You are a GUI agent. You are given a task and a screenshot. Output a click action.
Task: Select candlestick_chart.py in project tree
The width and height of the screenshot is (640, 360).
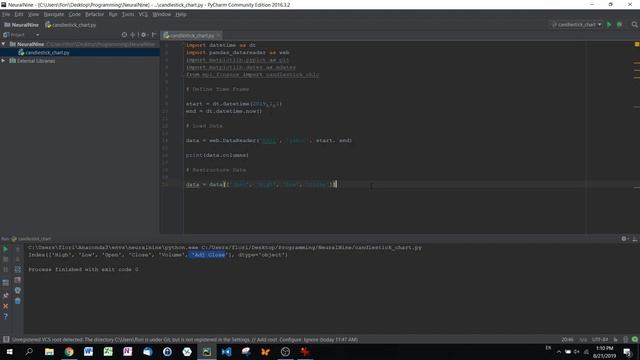click(x=44, y=52)
